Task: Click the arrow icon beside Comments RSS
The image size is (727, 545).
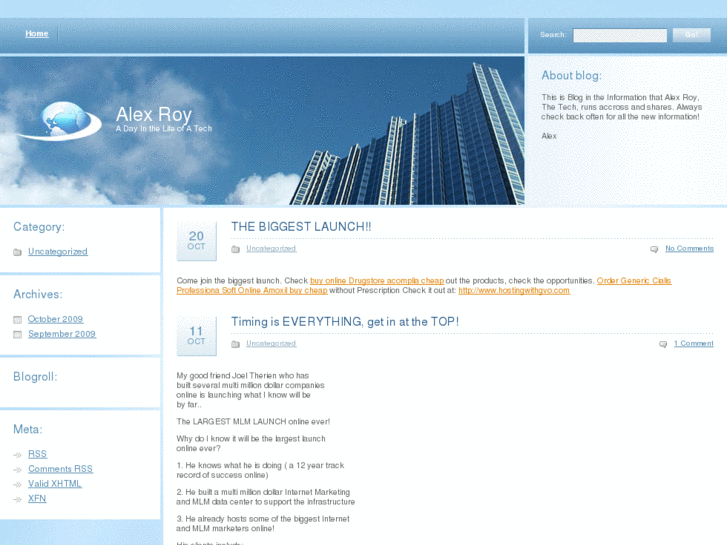Action: coord(18,470)
